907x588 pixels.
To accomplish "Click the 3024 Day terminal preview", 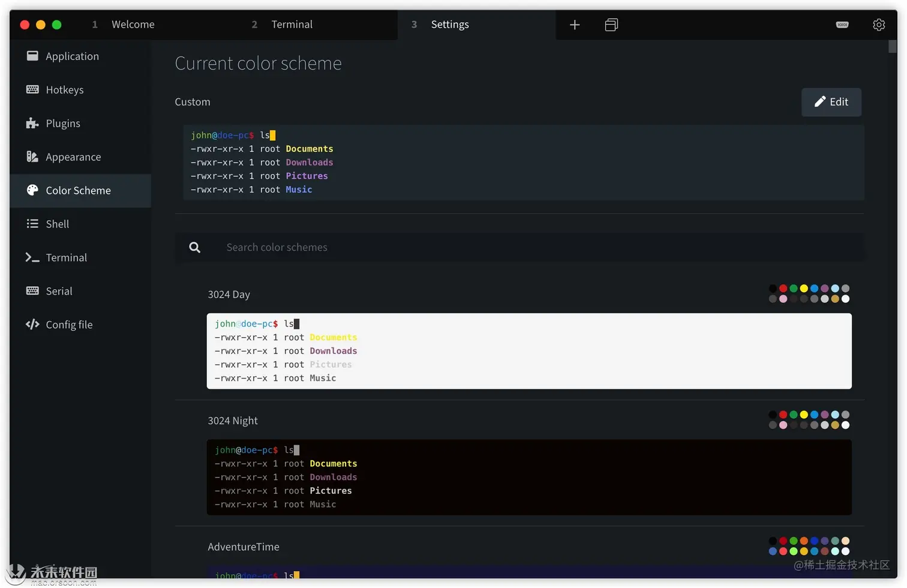I will click(x=529, y=351).
